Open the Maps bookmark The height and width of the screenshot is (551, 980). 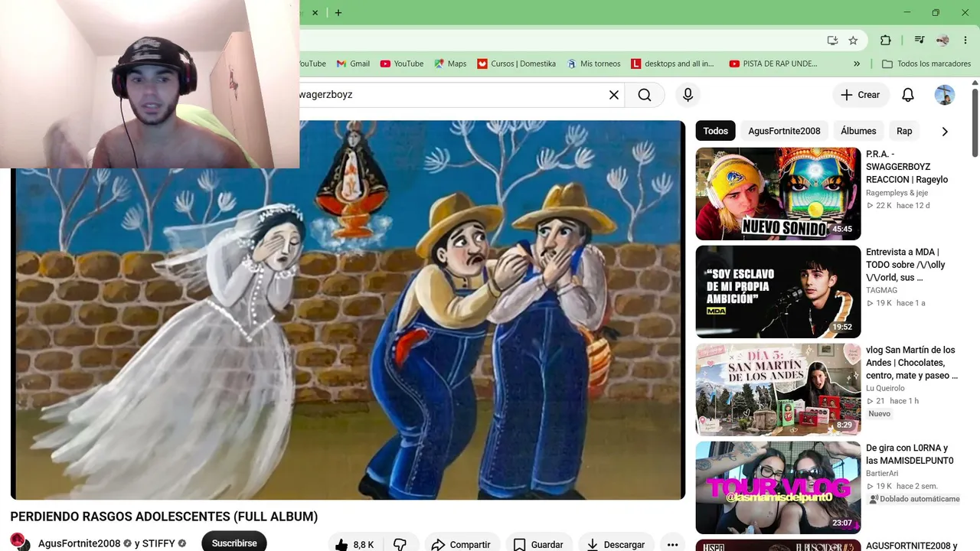tap(450, 64)
